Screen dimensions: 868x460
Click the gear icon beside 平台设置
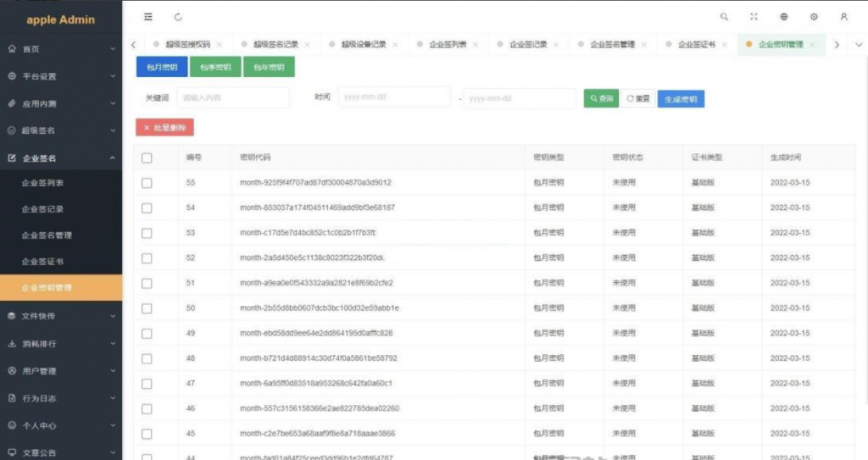point(12,76)
